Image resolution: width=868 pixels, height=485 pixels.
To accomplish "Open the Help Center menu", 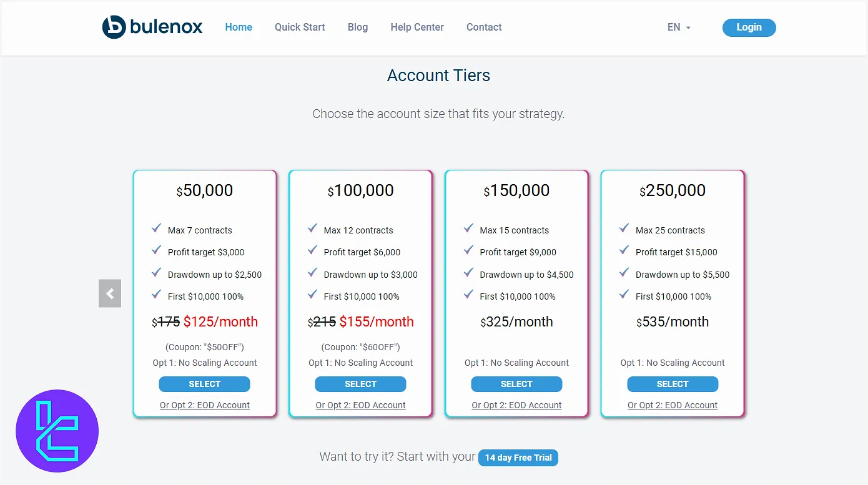I will [x=417, y=27].
